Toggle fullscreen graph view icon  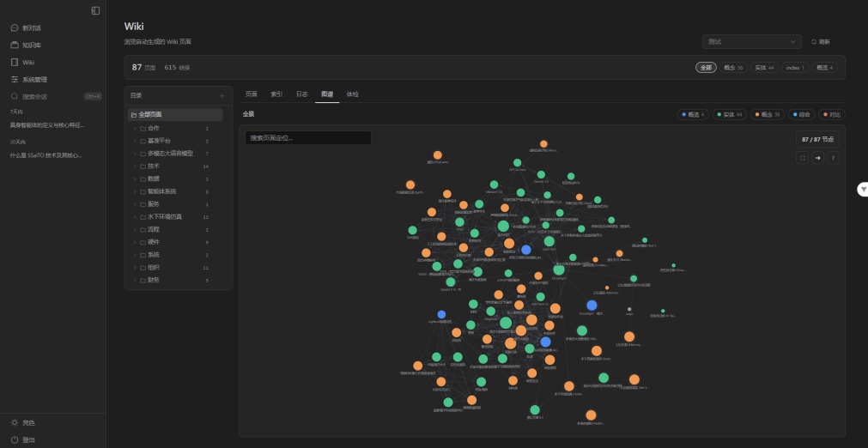pyautogui.click(x=802, y=158)
